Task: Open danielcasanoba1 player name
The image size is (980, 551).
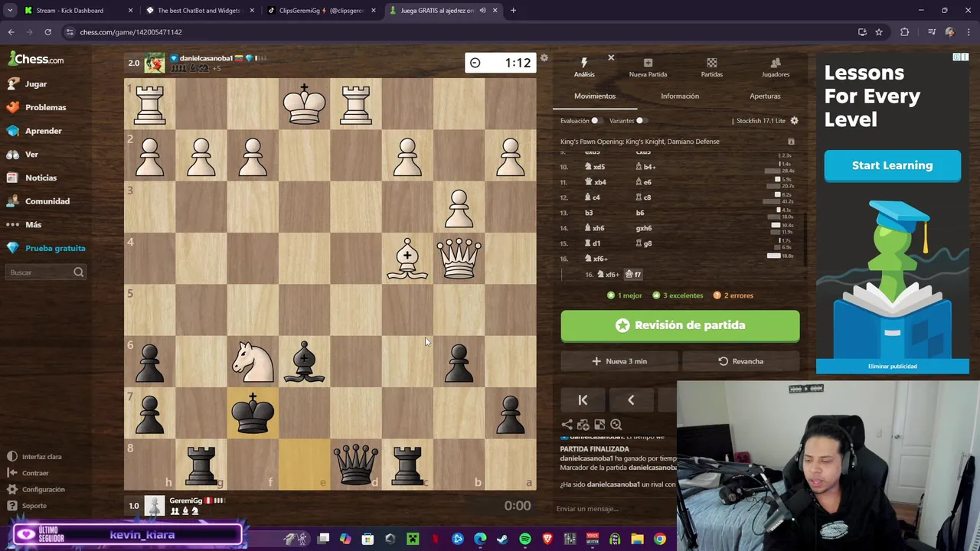Action: pos(206,58)
